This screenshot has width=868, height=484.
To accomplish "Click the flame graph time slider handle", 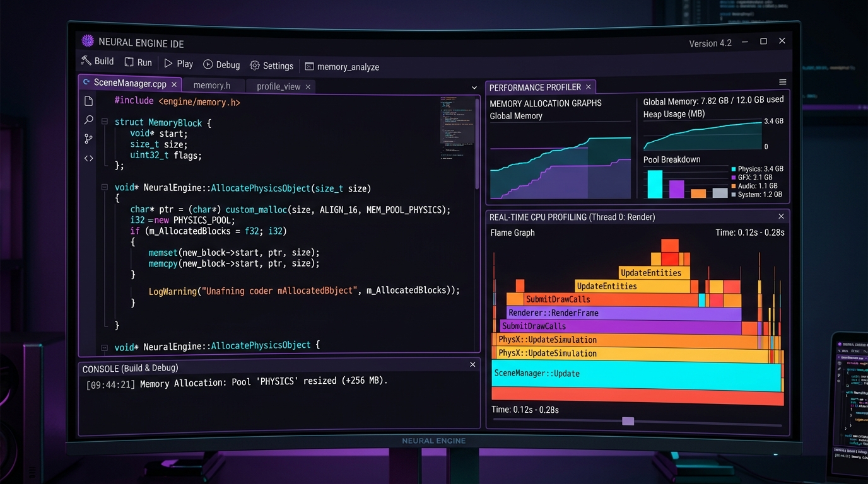I will [x=628, y=421].
